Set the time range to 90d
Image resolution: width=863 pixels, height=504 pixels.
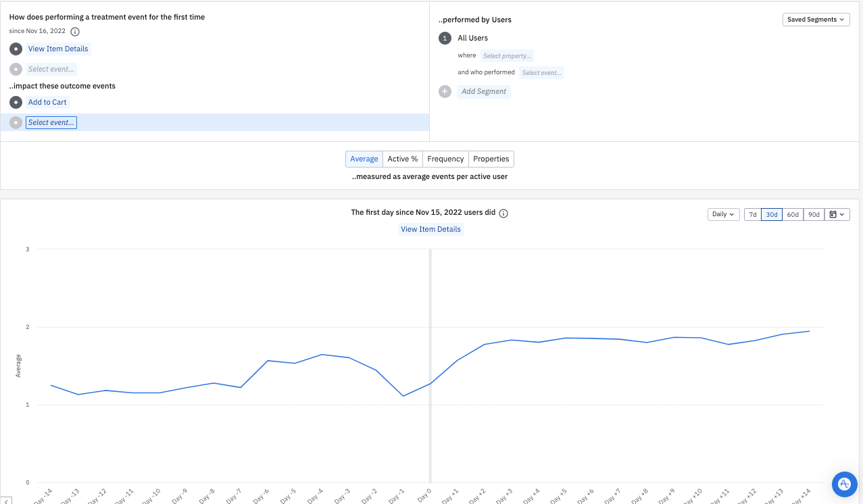(814, 214)
